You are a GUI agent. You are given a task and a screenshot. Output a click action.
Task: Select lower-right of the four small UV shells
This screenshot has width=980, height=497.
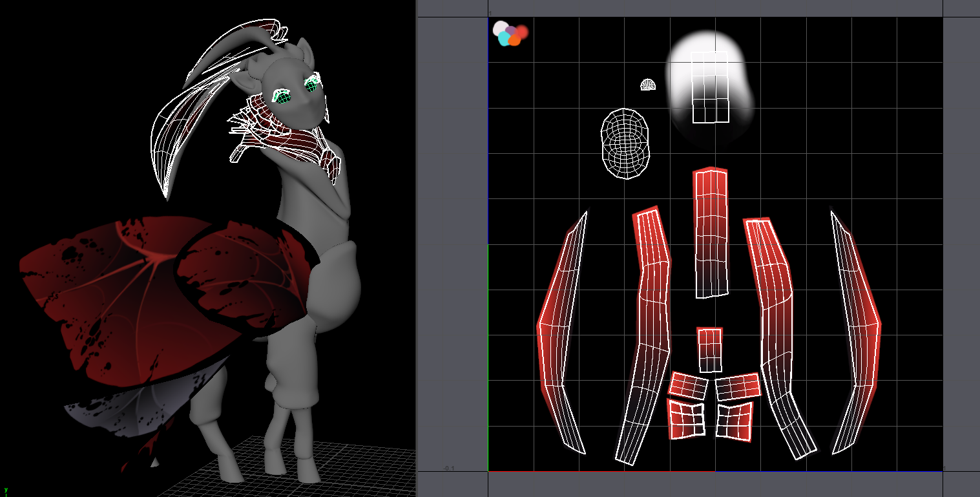[x=735, y=421]
